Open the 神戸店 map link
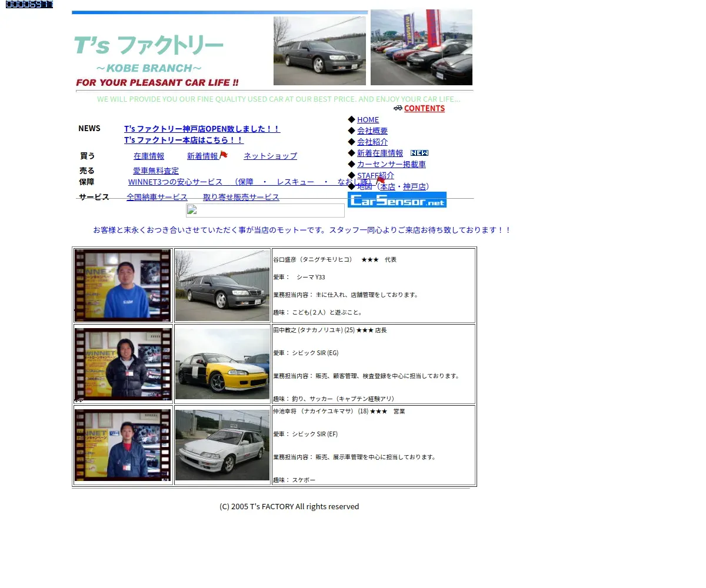The width and height of the screenshot is (706, 588). [414, 186]
